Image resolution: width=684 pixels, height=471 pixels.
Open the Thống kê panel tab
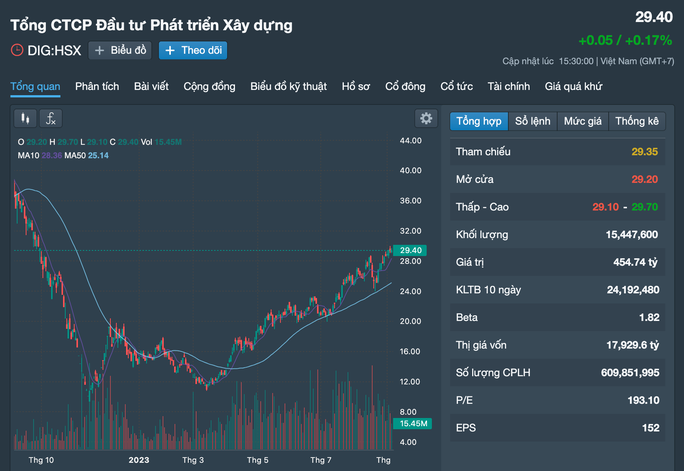(637, 121)
